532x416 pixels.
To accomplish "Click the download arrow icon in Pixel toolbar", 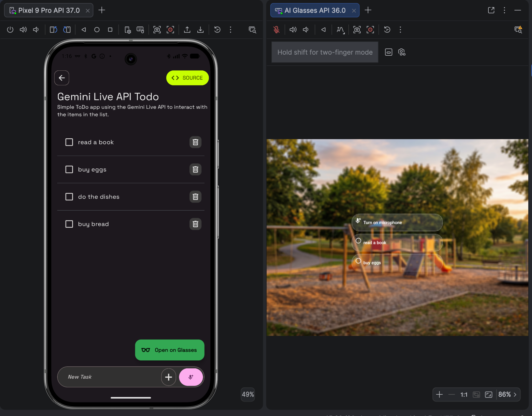I will (x=200, y=30).
